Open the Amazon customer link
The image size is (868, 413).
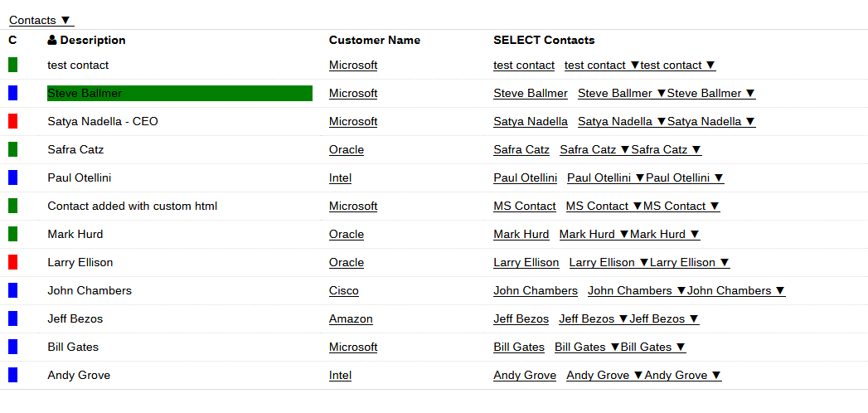[350, 318]
